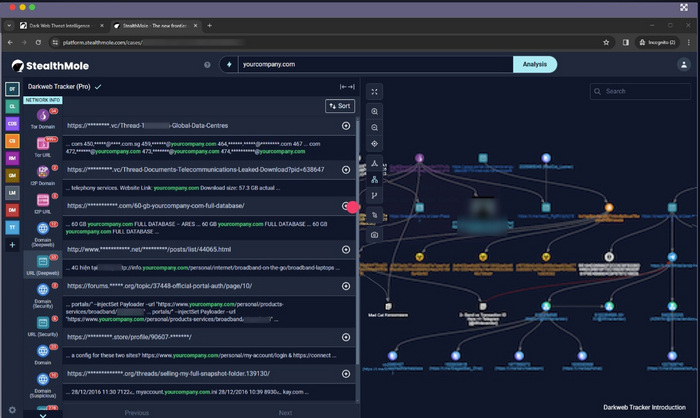Open the Sort dropdown
The height and width of the screenshot is (418, 700).
[340, 105]
